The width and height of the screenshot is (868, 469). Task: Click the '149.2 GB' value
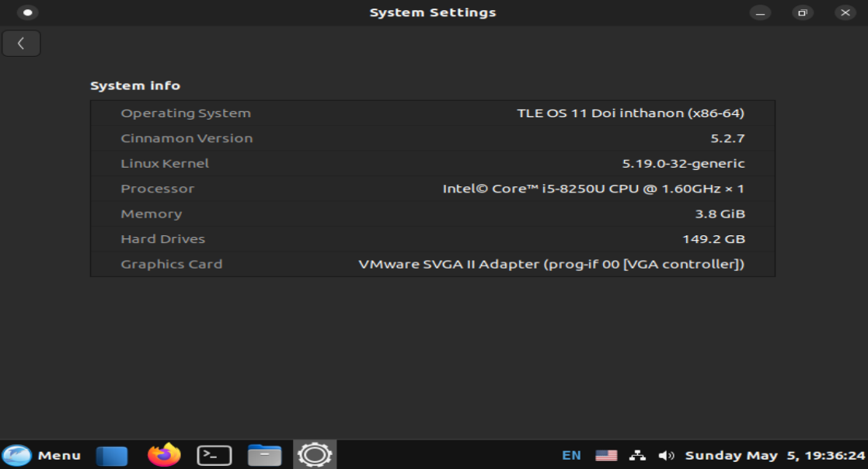(x=713, y=239)
